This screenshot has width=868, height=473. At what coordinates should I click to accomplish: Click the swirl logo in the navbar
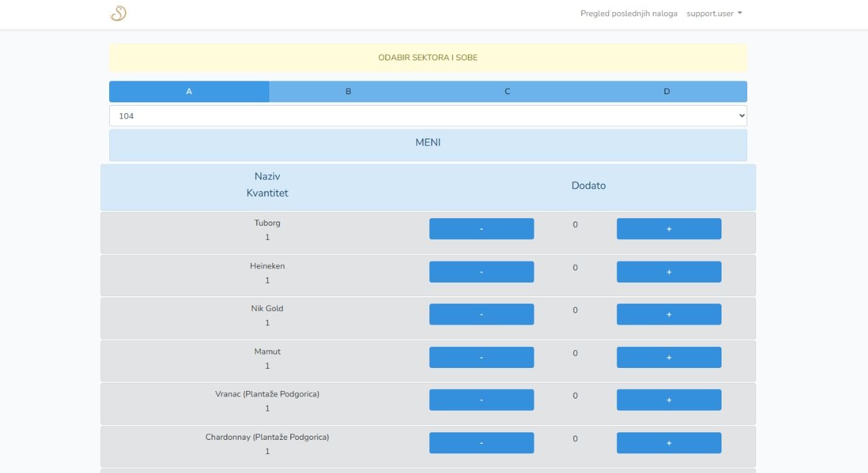119,14
